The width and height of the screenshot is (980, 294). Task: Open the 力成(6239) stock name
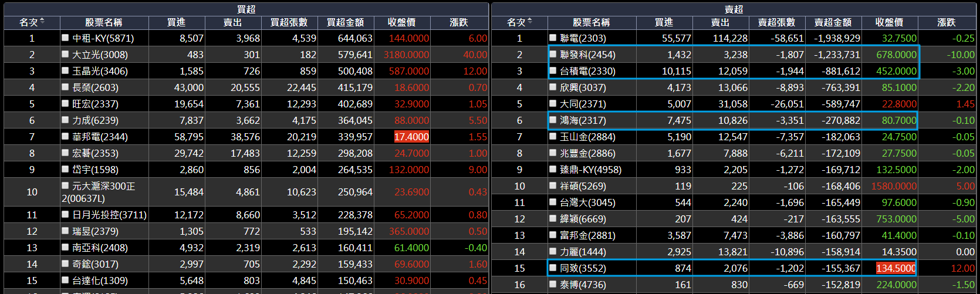95,120
